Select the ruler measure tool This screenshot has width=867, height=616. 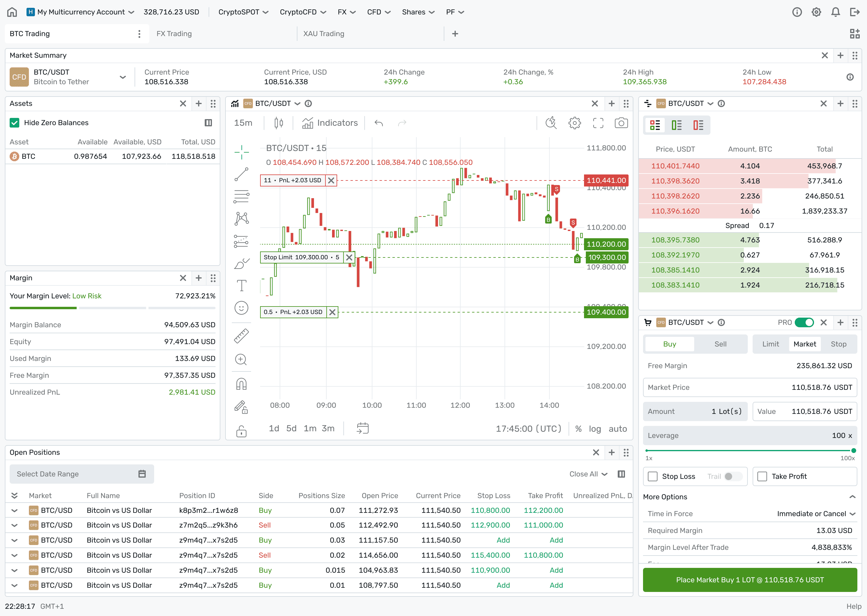[241, 336]
